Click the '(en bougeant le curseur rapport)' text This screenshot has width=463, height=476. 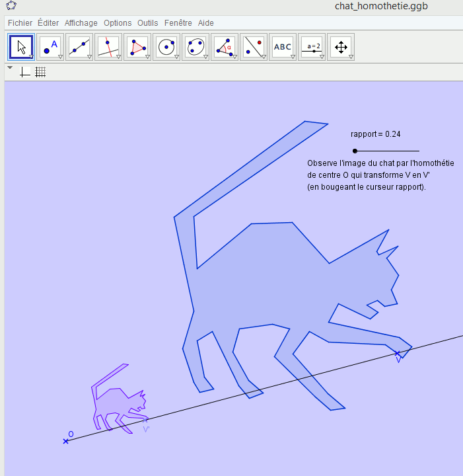[x=367, y=187]
